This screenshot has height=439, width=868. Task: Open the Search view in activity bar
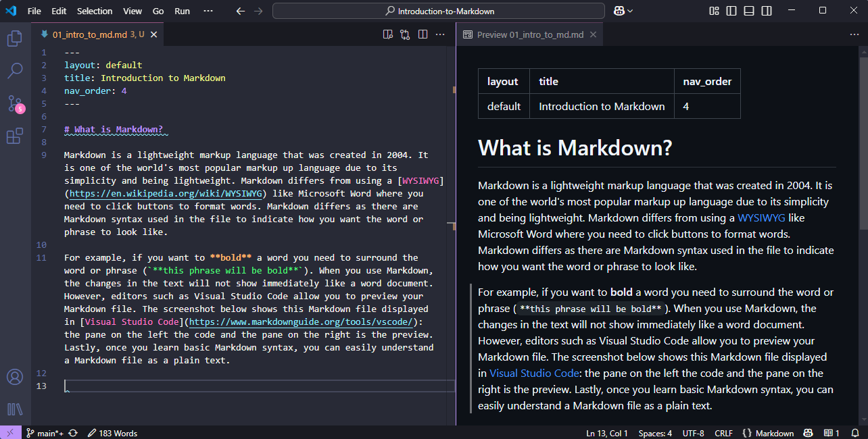[x=14, y=70]
